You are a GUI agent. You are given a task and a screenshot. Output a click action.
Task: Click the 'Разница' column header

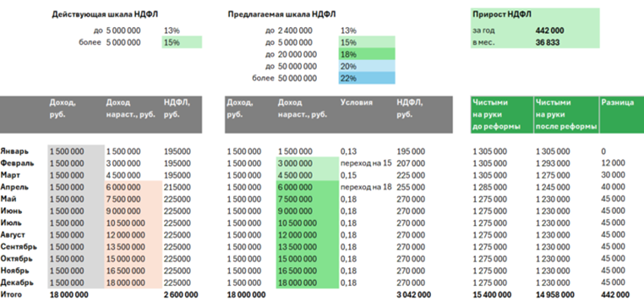pos(617,102)
